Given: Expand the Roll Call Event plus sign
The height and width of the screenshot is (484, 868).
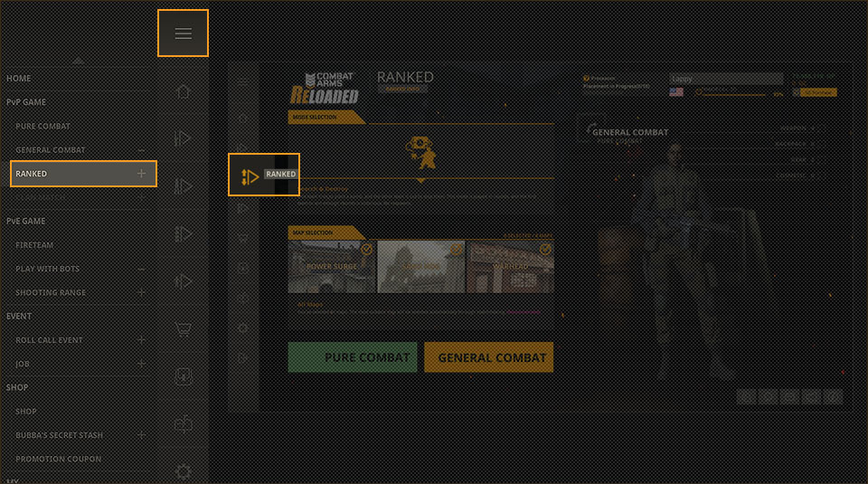Looking at the screenshot, I should pos(141,340).
